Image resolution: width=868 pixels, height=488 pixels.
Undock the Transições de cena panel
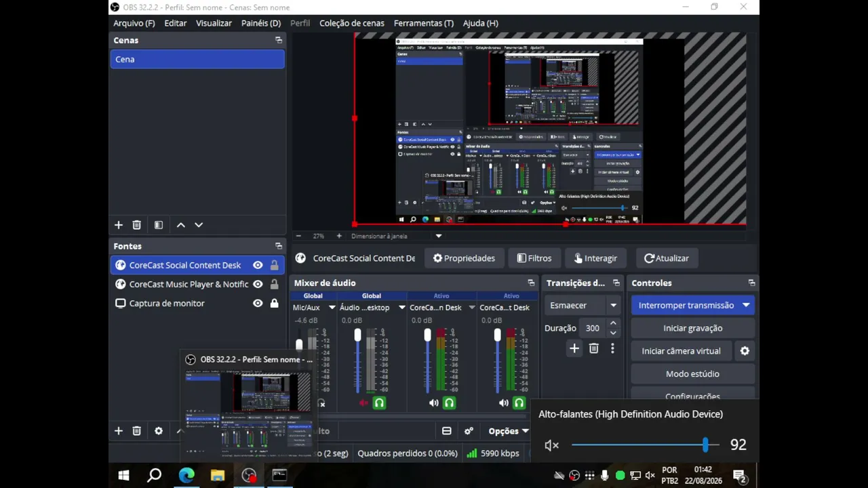[x=616, y=283]
